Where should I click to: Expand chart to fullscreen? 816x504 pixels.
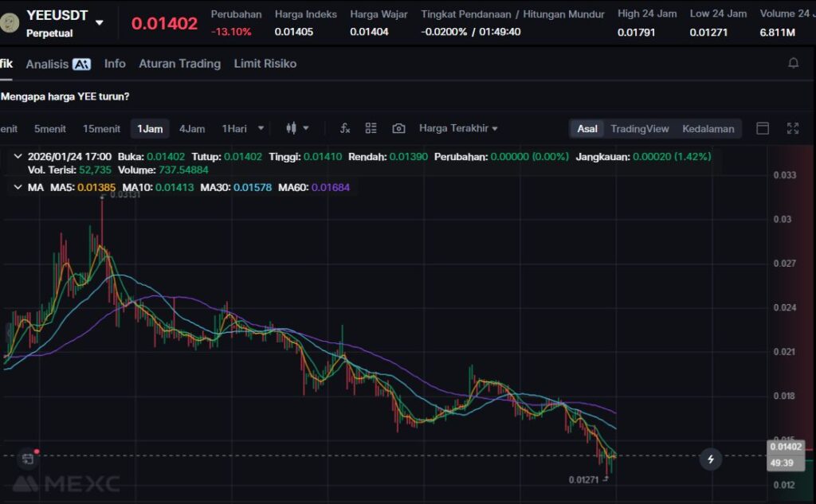(793, 128)
